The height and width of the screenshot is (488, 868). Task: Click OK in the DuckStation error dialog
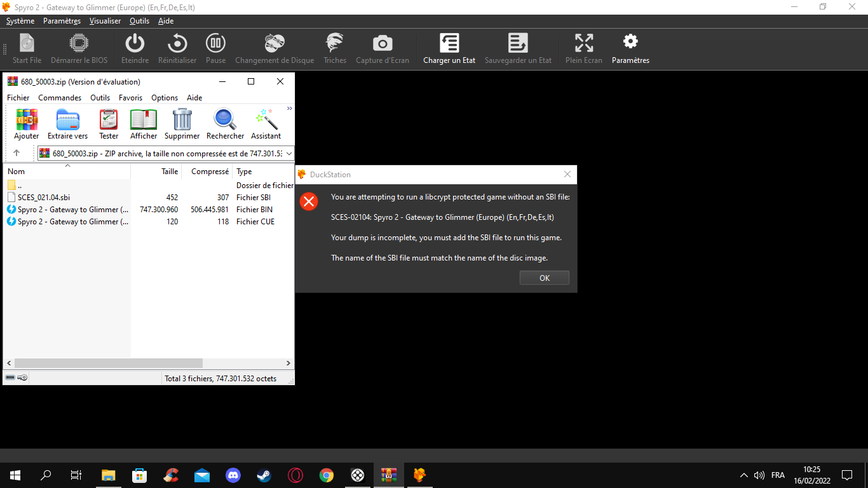[x=545, y=278]
